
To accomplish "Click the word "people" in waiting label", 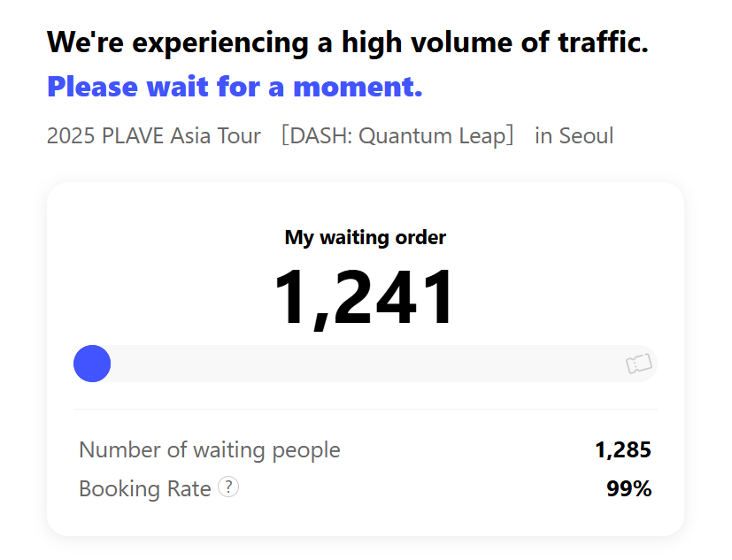I will 306,451.
